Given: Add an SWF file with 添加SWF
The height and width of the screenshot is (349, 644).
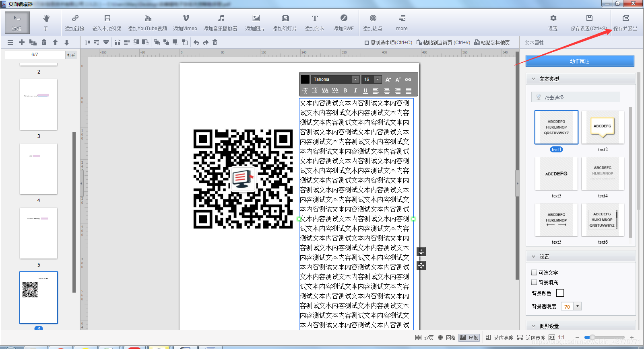Looking at the screenshot, I should [x=343, y=23].
